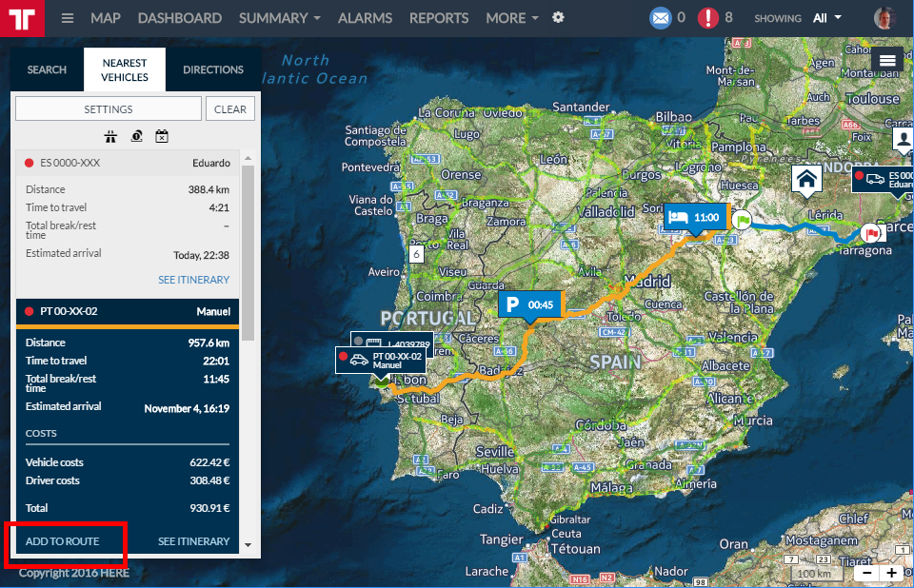The height and width of the screenshot is (588, 914).
Task: Click the calendar icon below Settings
Action: pyautogui.click(x=162, y=136)
